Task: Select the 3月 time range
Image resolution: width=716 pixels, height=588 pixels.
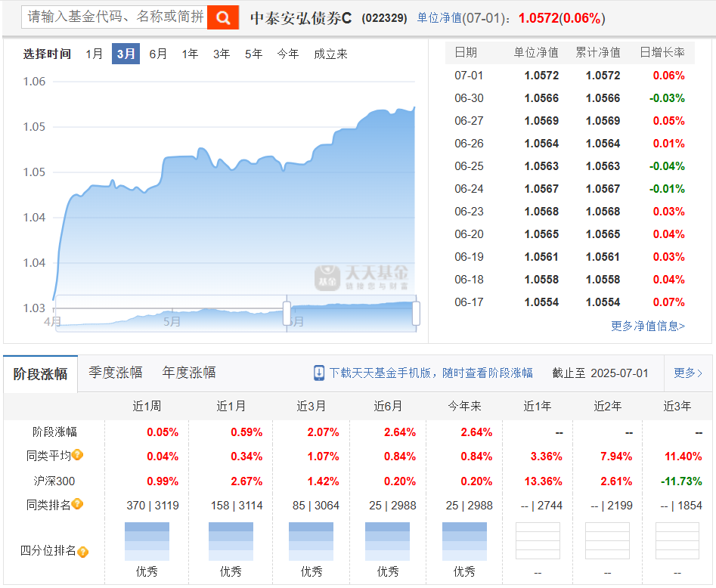Action: pos(126,54)
